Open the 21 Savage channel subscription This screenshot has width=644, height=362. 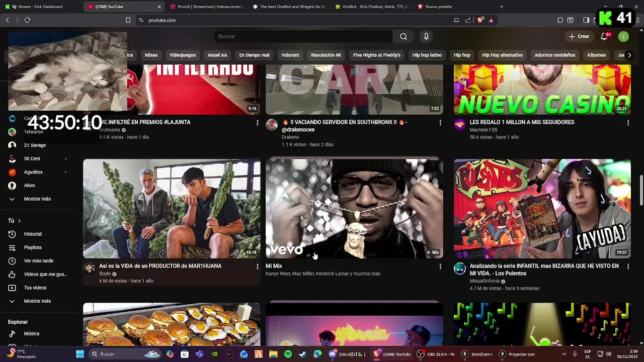coord(38,145)
